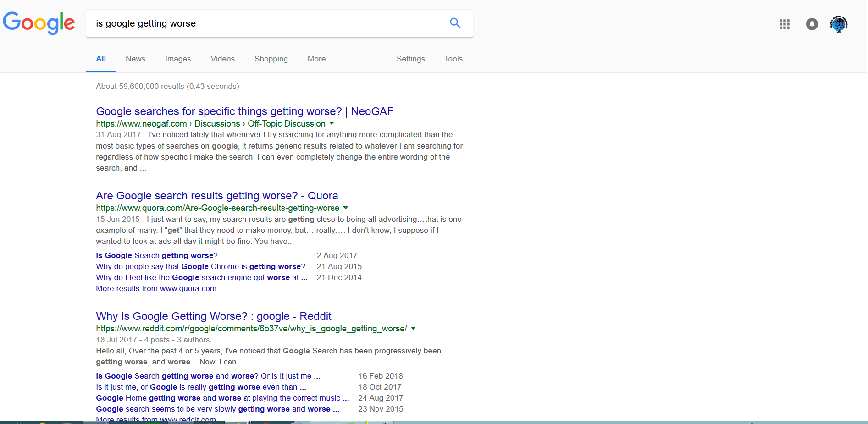Select the All tab
This screenshot has width=868, height=424.
(101, 59)
